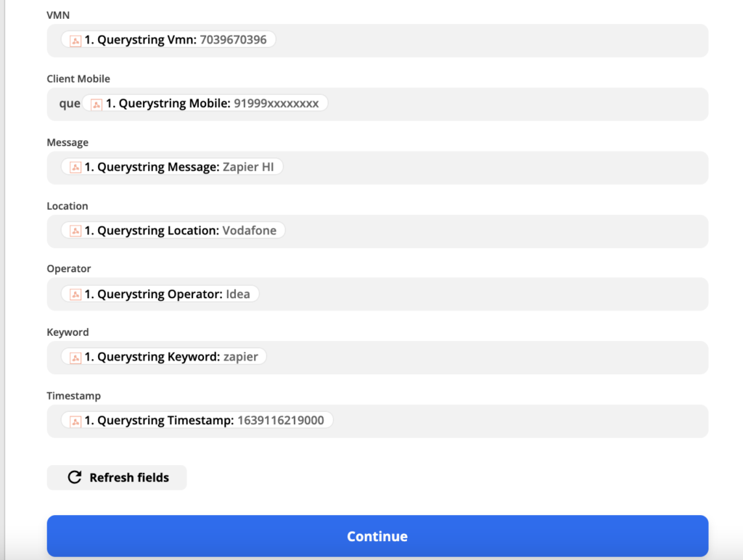Click the Keyword field label
The image size is (743, 560).
click(x=67, y=332)
